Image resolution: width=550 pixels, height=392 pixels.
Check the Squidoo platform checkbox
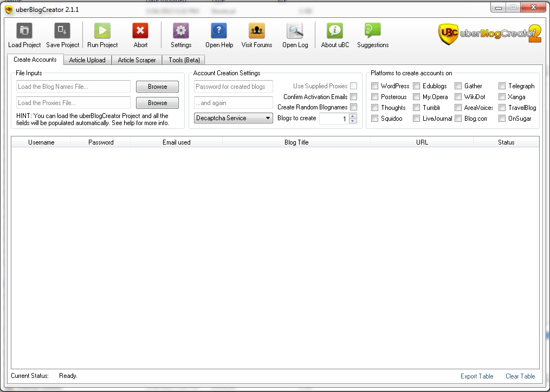click(x=374, y=119)
